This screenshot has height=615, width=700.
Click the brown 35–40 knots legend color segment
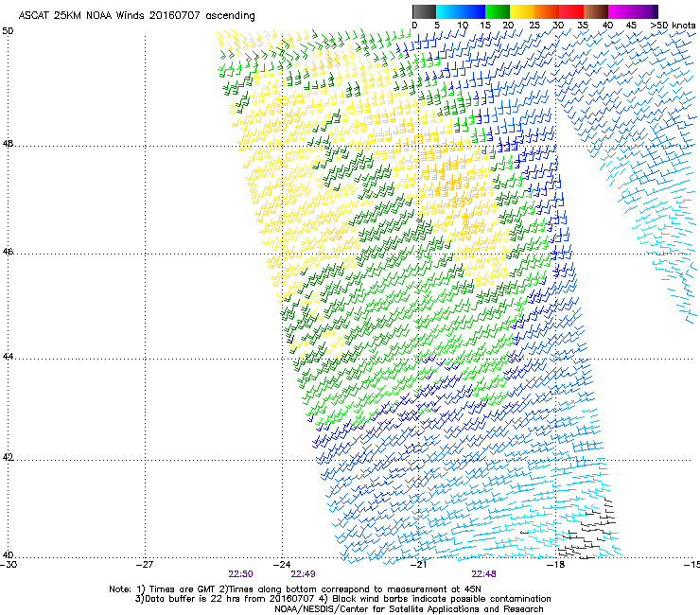coord(596,11)
